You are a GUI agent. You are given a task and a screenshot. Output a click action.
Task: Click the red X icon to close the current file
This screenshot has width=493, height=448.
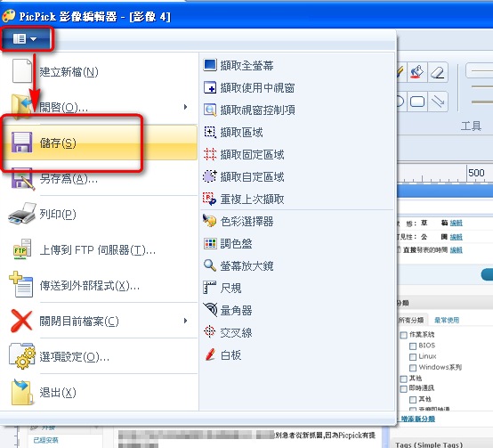[x=21, y=321]
